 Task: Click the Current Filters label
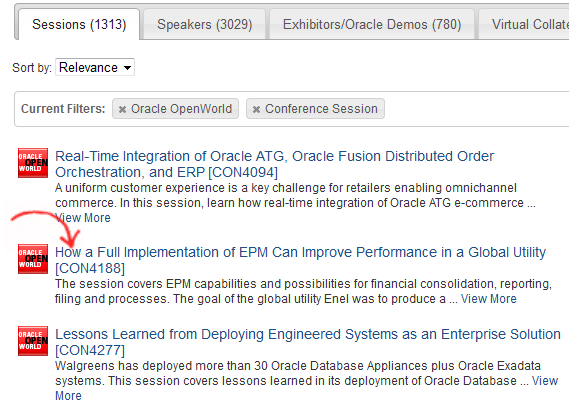click(63, 109)
